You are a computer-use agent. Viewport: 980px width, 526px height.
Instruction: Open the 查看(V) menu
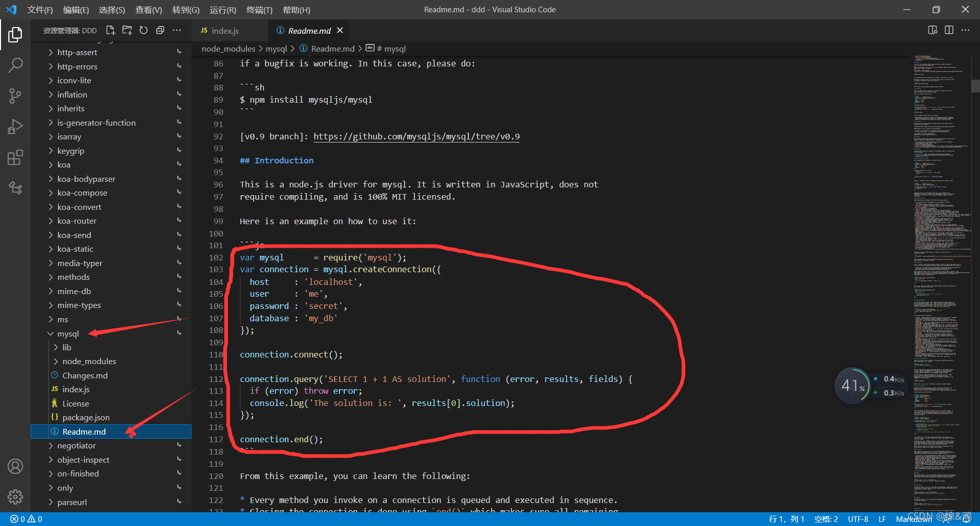tap(149, 10)
